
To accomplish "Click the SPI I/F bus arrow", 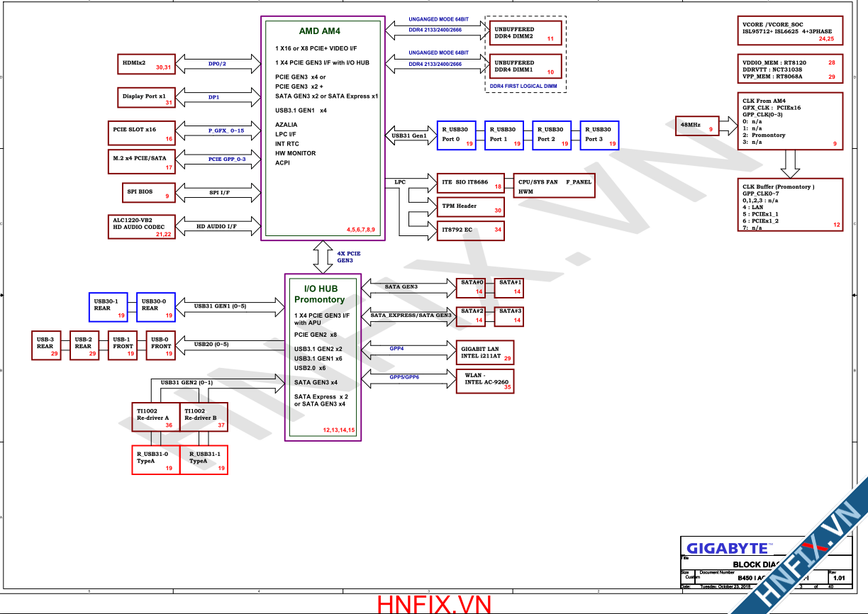I will pos(218,192).
